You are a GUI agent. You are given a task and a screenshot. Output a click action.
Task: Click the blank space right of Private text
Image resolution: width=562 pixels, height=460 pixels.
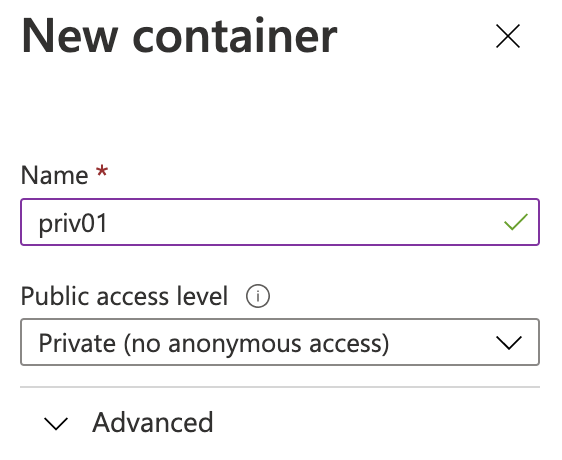[441, 342]
